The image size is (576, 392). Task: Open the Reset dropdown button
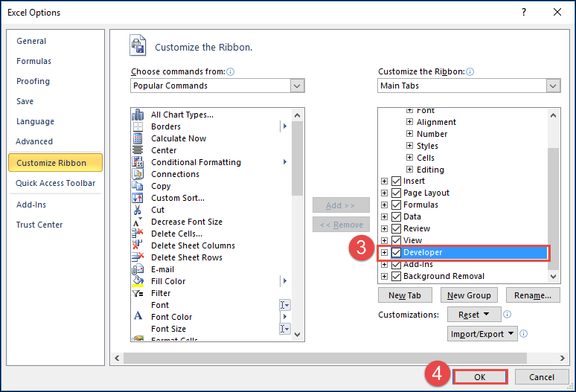pos(474,315)
